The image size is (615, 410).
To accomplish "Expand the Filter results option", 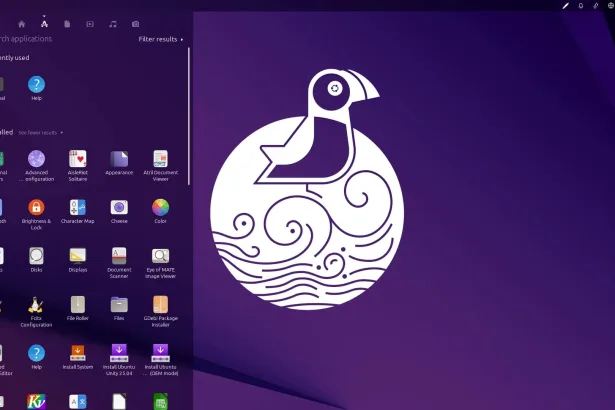I will pyautogui.click(x=160, y=39).
